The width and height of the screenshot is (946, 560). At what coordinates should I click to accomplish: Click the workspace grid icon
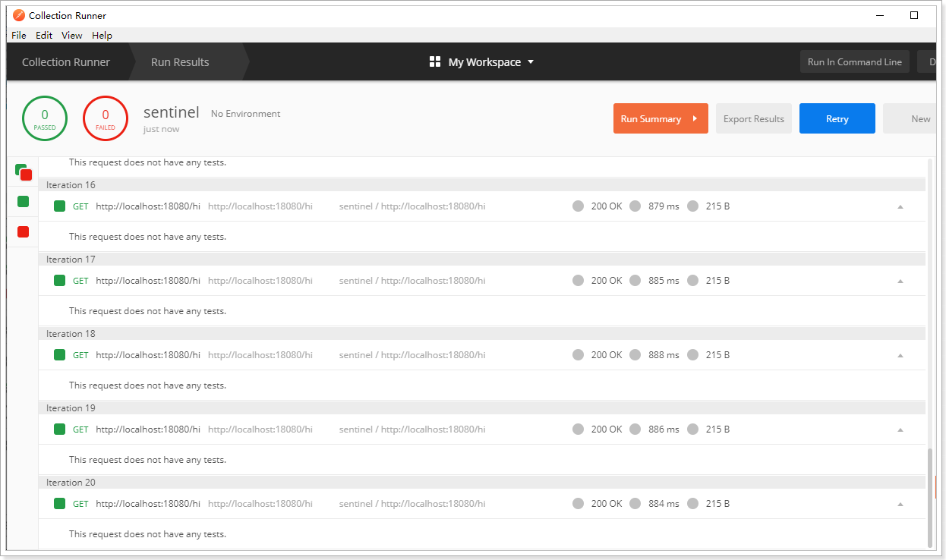tap(435, 62)
